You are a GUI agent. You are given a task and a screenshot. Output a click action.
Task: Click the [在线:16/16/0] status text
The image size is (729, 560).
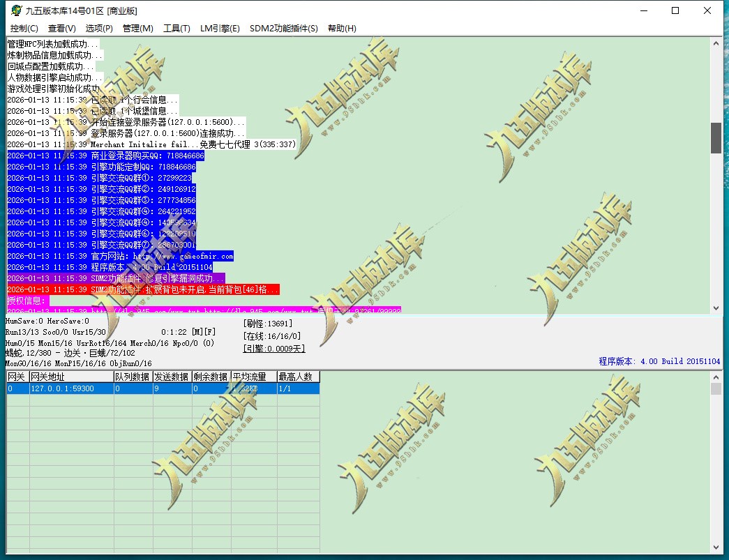point(272,336)
